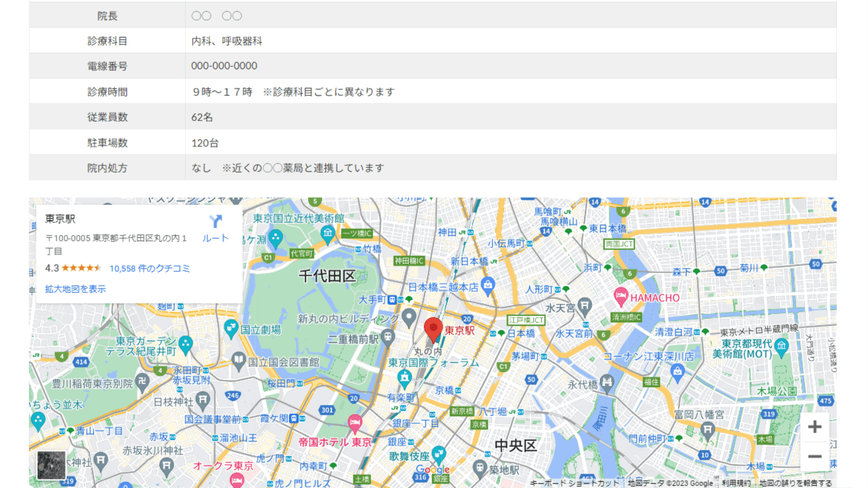Viewport: 868px width, 488px height.
Task: Click 中央区 district label
Action: [x=516, y=446]
